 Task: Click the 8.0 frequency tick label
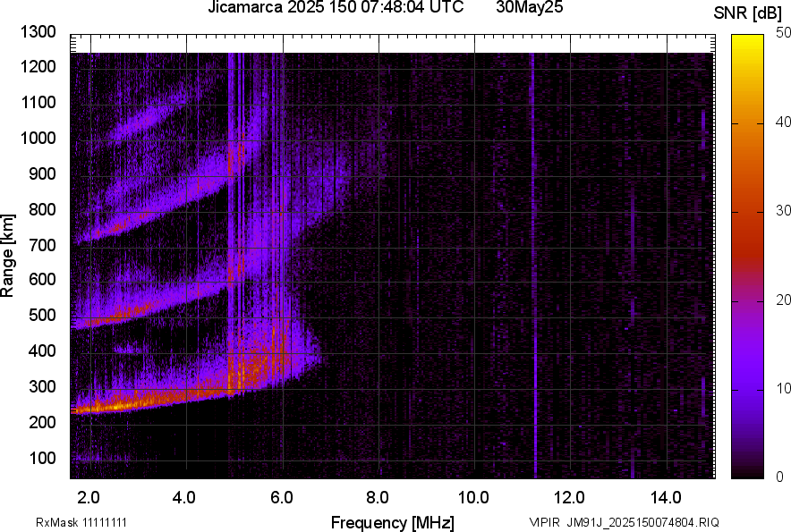378,498
